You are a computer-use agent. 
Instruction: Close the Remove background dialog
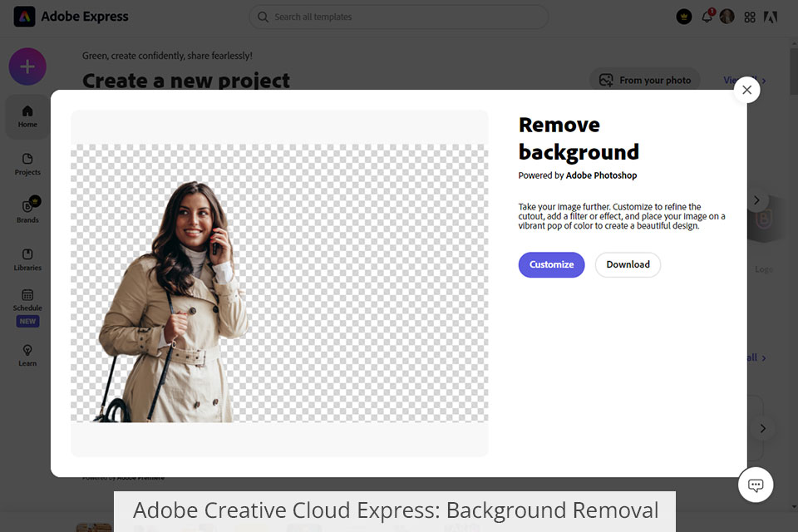point(747,90)
